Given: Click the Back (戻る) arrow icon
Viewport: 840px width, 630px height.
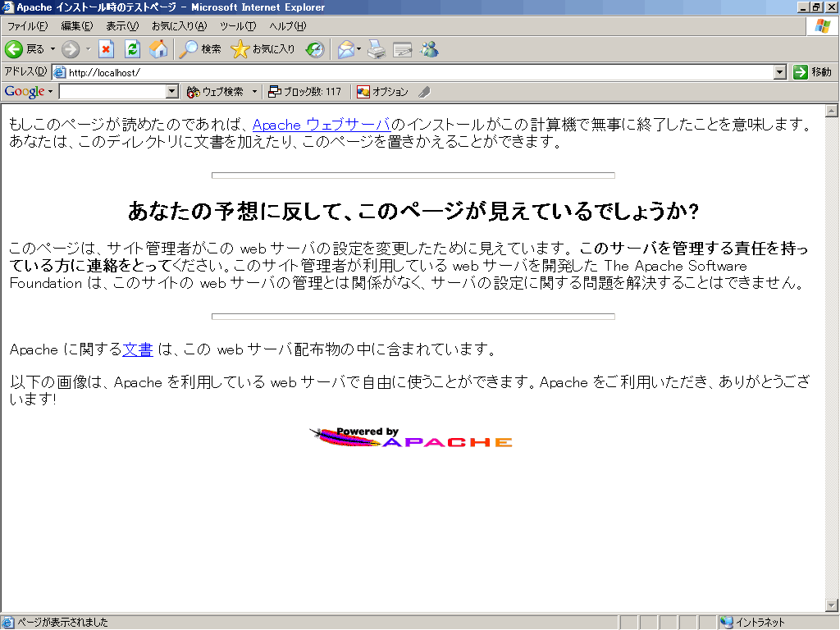Looking at the screenshot, I should pos(14,49).
